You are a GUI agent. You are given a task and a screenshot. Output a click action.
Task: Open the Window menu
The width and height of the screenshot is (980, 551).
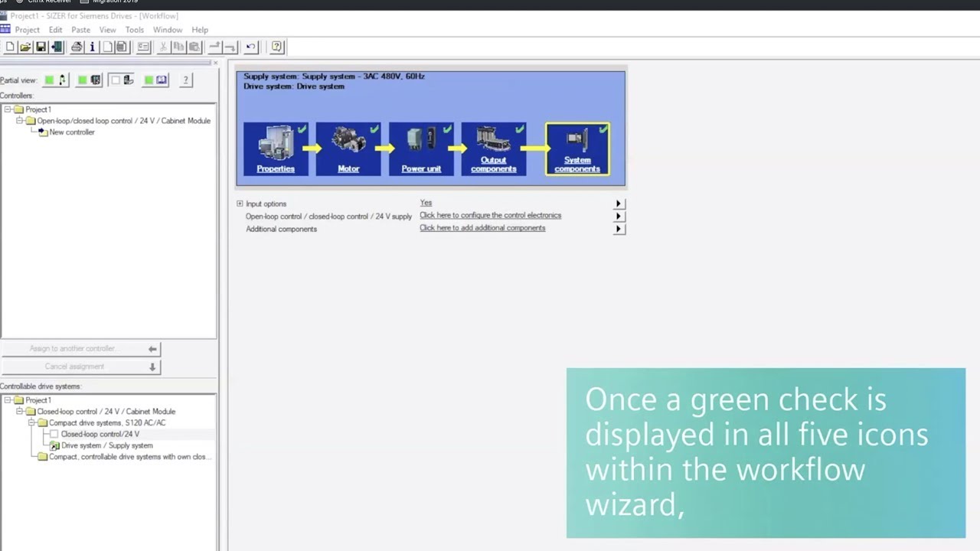tap(168, 30)
